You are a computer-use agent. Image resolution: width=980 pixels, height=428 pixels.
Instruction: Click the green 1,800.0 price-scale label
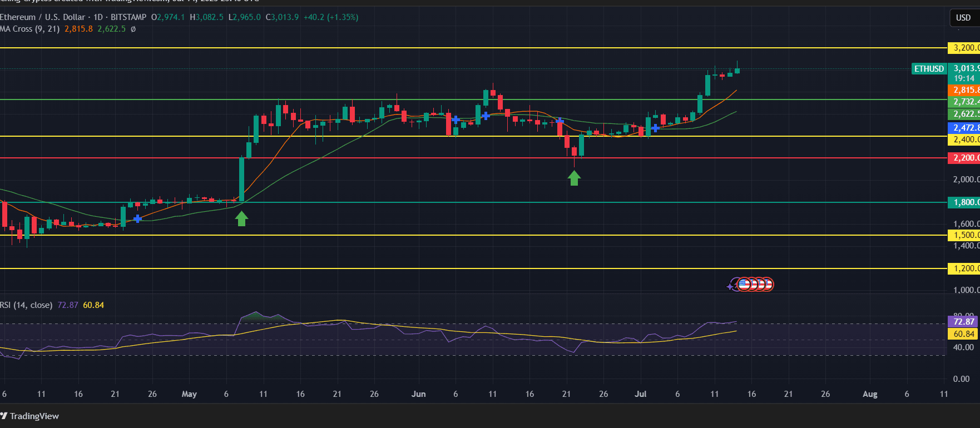point(964,202)
